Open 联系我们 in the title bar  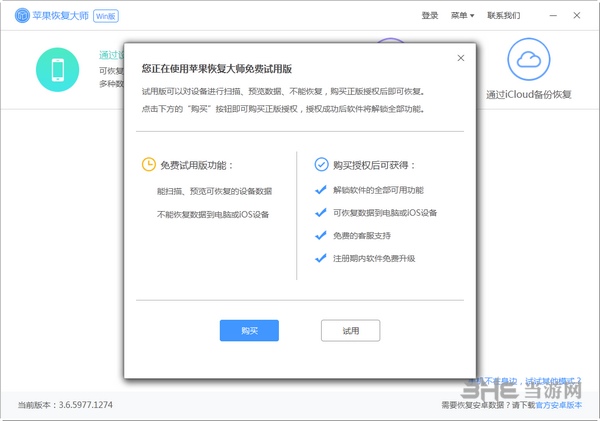504,16
